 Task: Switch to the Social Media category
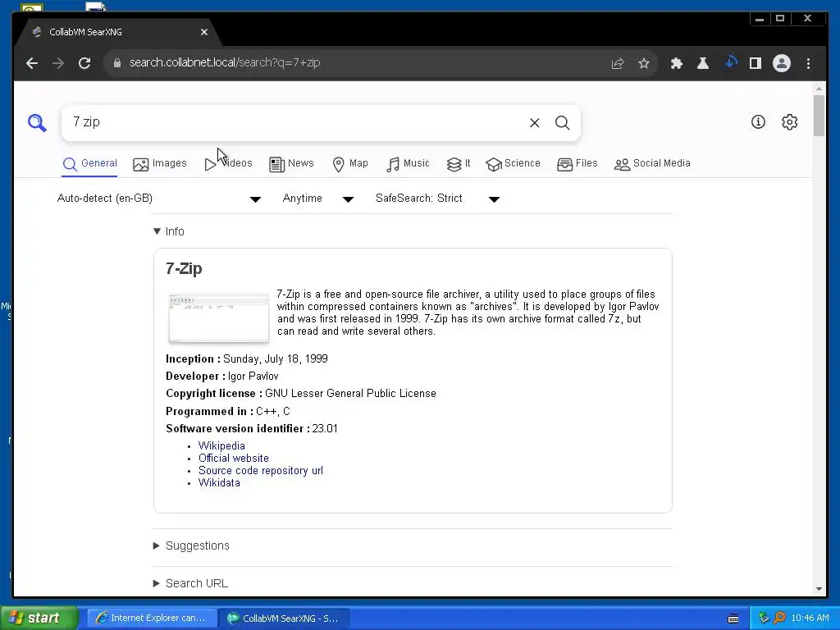[652, 164]
